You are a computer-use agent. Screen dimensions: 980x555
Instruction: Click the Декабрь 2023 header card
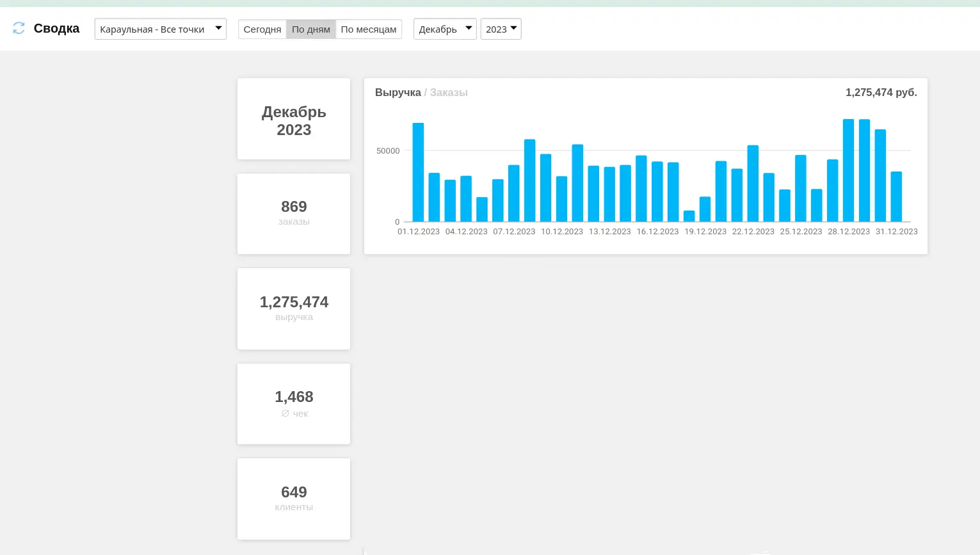pyautogui.click(x=294, y=119)
